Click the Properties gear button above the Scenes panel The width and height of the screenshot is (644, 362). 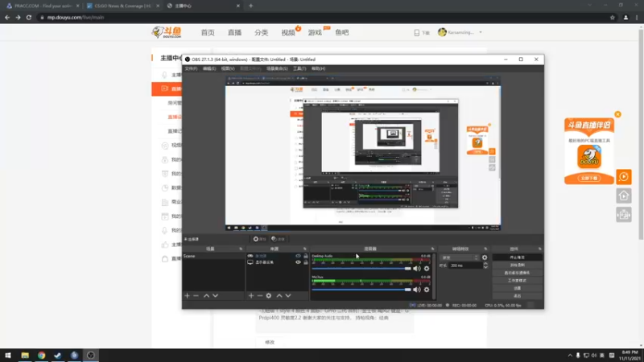coord(259,239)
